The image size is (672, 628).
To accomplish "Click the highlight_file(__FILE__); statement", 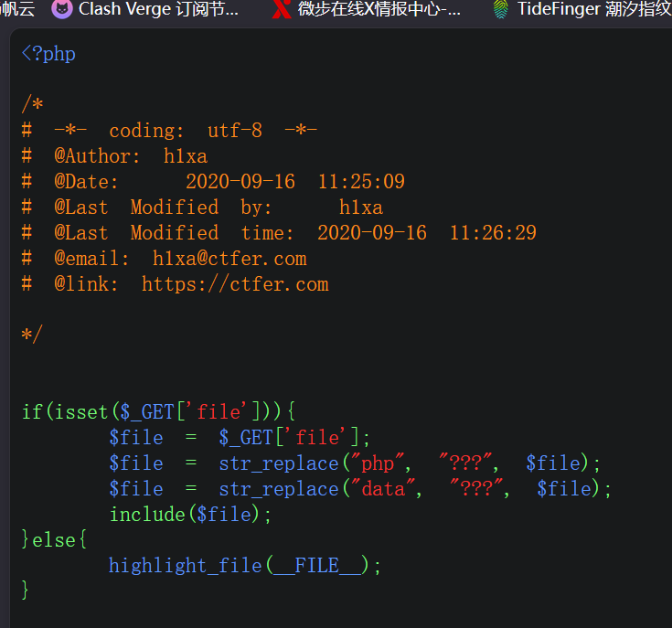I will click(245, 566).
